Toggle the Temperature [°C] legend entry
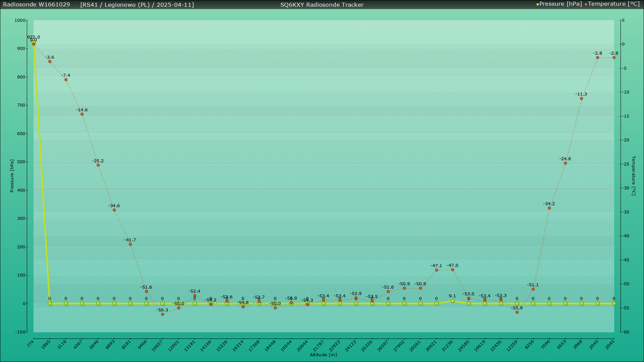 pyautogui.click(x=613, y=4)
